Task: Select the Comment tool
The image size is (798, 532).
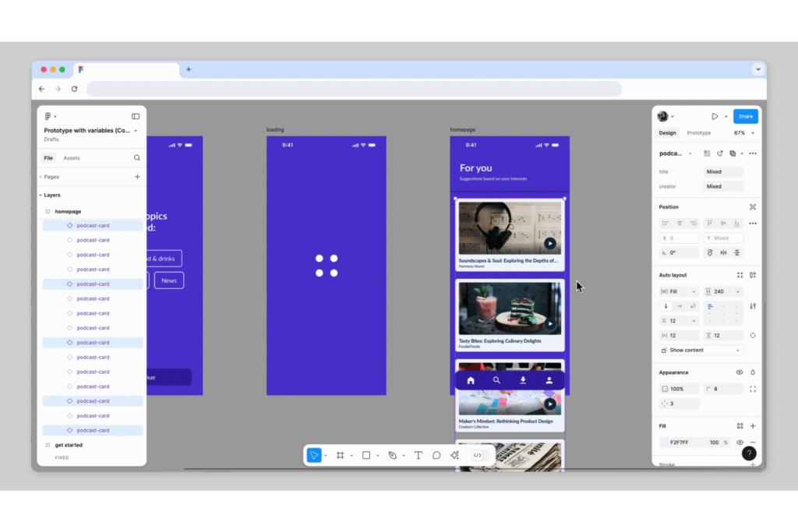Action: [x=436, y=455]
